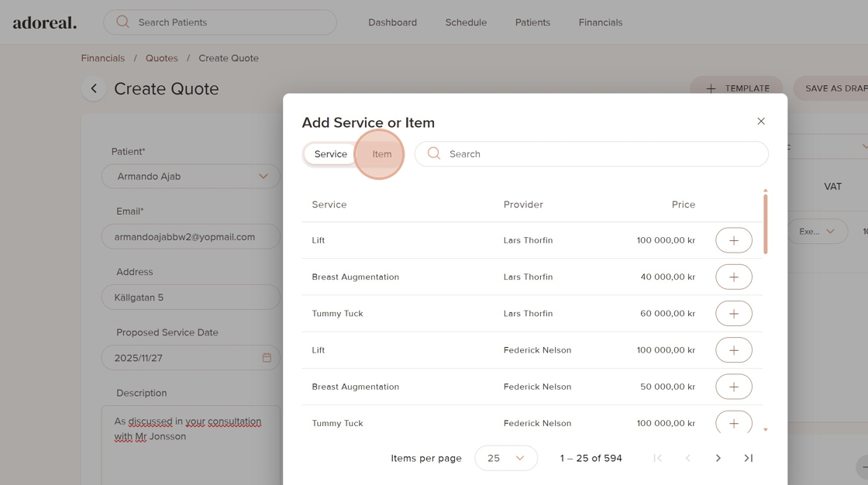The height and width of the screenshot is (485, 868).
Task: Open calendar icon in Proposed Service Date
Action: pyautogui.click(x=267, y=358)
